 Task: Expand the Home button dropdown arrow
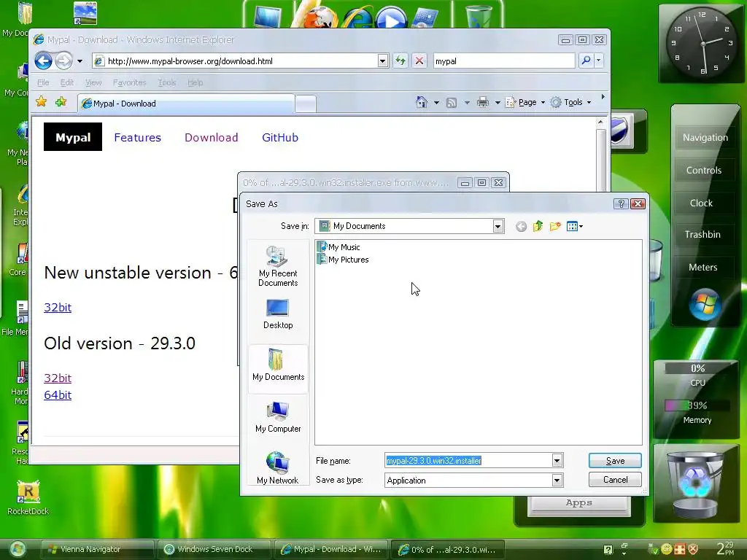(x=436, y=102)
